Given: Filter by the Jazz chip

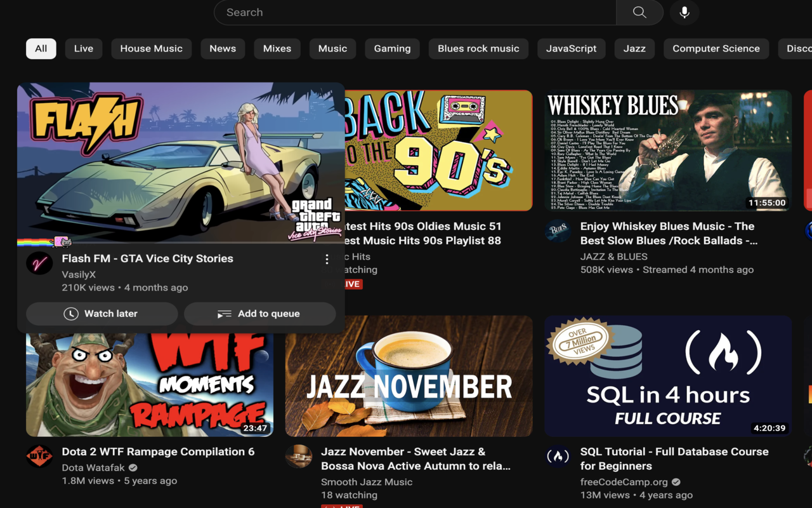Looking at the screenshot, I should tap(634, 49).
